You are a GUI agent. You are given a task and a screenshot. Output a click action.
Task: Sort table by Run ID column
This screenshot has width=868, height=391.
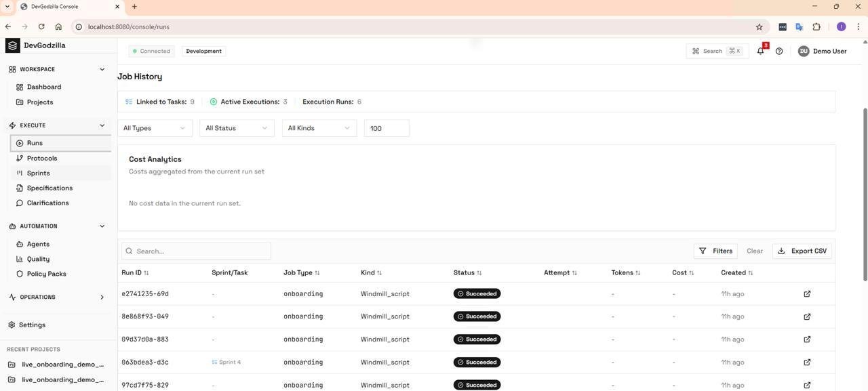tap(135, 273)
